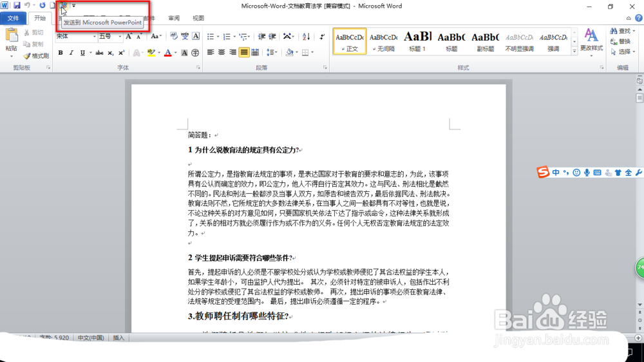The image size is (644, 362).
Task: Toggle Subscript formatting
Action: click(x=111, y=53)
